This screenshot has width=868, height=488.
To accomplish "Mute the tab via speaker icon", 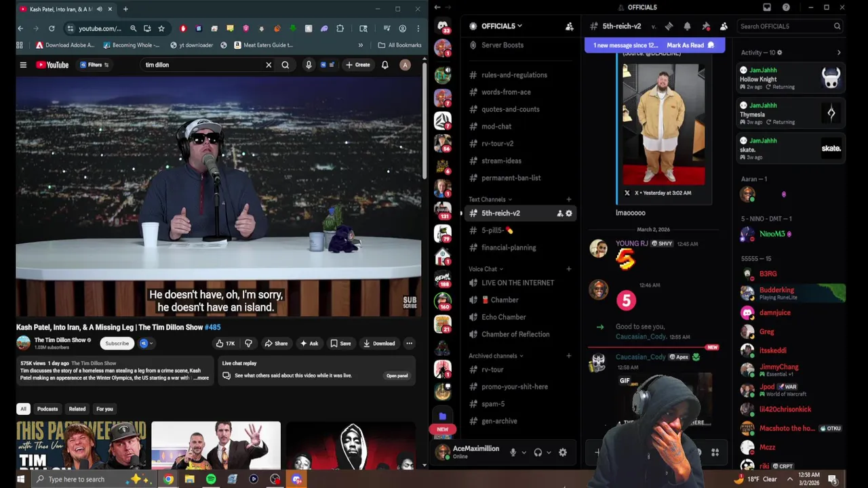I will 100,9.
